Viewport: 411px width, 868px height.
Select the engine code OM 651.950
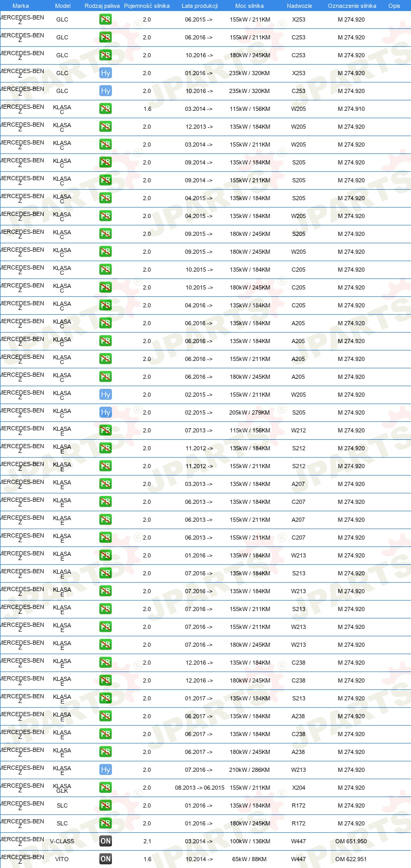point(351,842)
